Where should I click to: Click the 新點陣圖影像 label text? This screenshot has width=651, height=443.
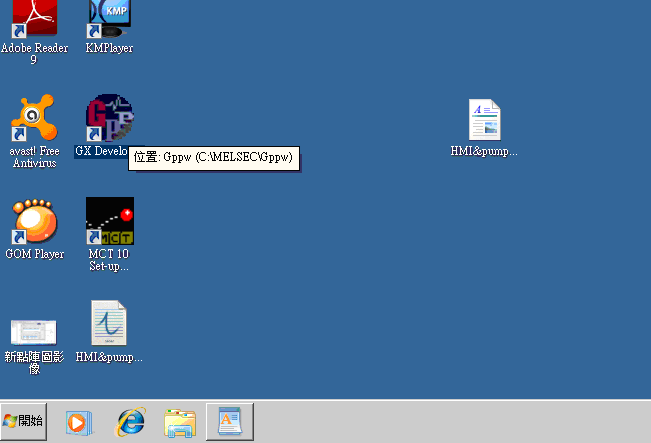click(34, 363)
